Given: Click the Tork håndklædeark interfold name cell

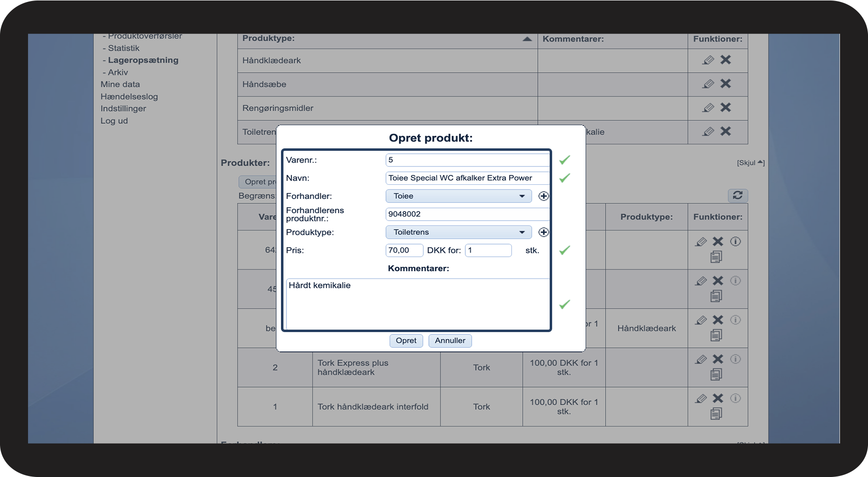Looking at the screenshot, I should 376,407.
